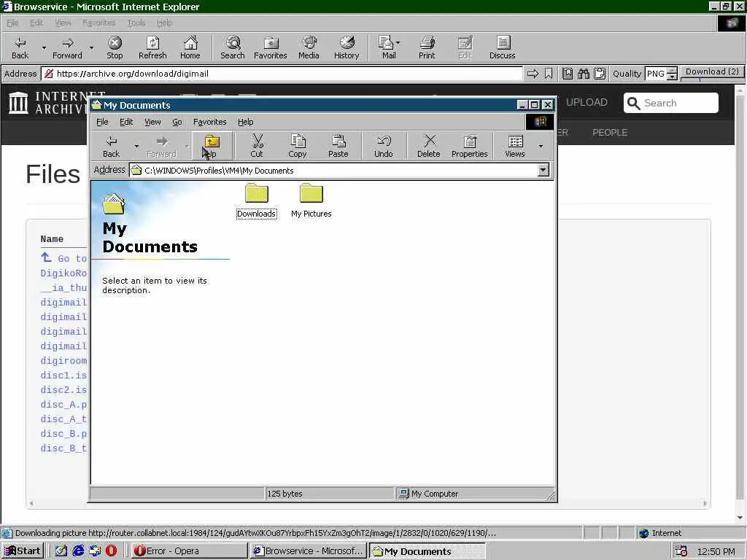Click Back in Internet Explorer toolbar
The width and height of the screenshot is (747, 560).
pyautogui.click(x=20, y=47)
